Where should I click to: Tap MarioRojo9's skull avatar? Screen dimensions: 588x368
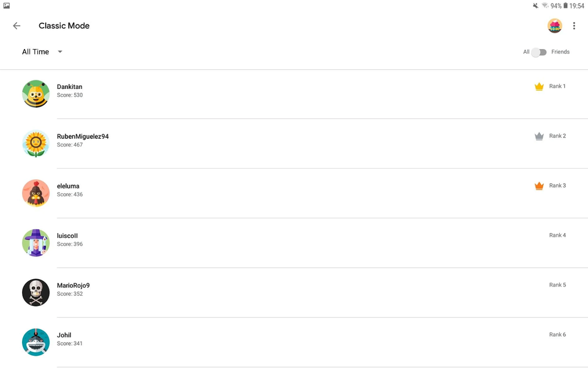tap(36, 293)
